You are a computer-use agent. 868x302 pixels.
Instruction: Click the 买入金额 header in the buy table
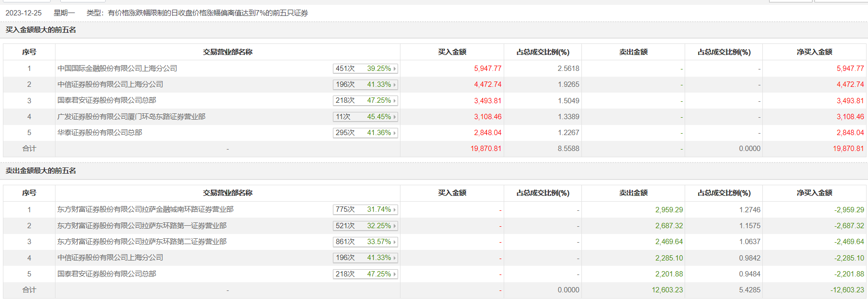452,52
